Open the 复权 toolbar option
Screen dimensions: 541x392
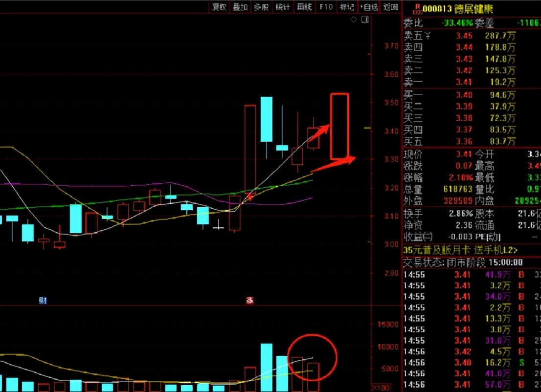(x=219, y=7)
